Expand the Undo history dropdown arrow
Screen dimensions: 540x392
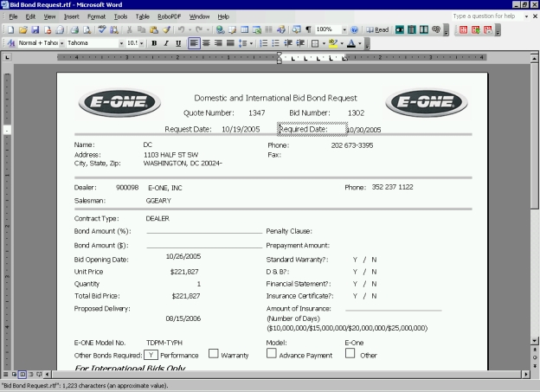pyautogui.click(x=190, y=30)
